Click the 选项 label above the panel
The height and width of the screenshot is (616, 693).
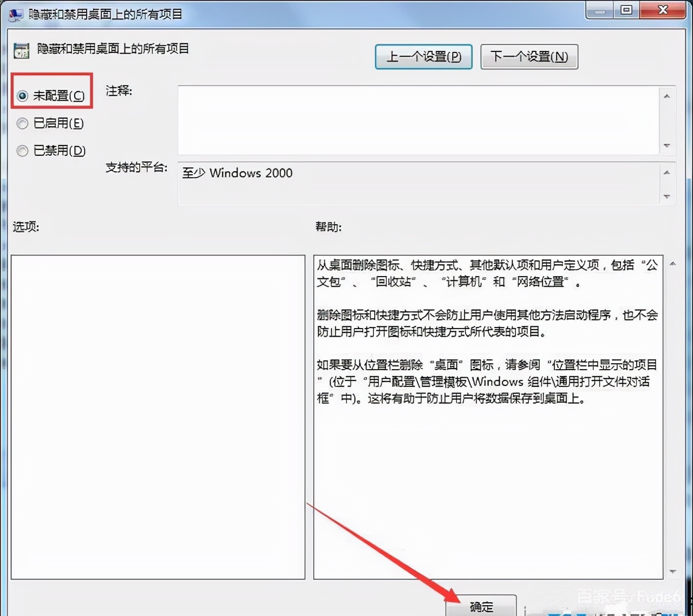[x=25, y=227]
